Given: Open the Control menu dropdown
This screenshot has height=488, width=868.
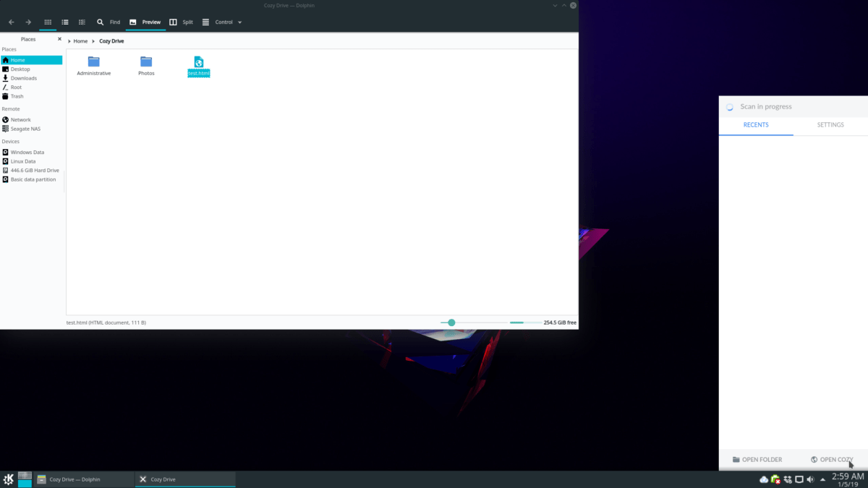Looking at the screenshot, I should pyautogui.click(x=222, y=22).
